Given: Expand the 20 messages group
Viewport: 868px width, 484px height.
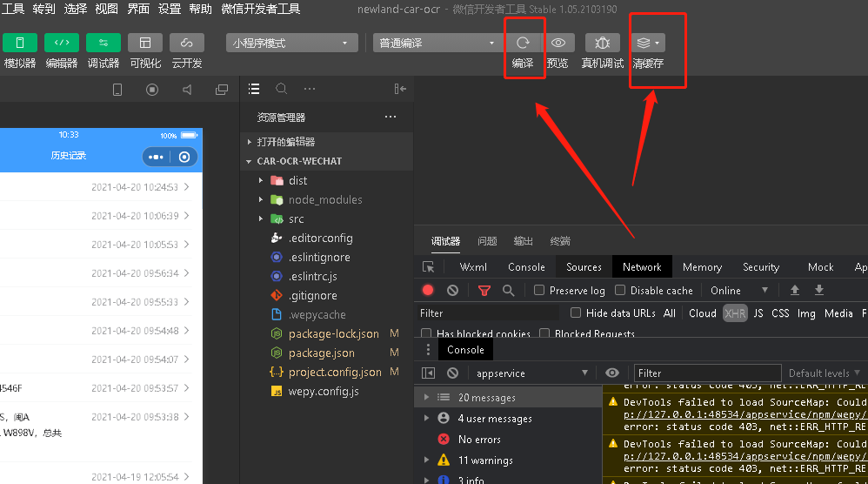Looking at the screenshot, I should (x=426, y=397).
